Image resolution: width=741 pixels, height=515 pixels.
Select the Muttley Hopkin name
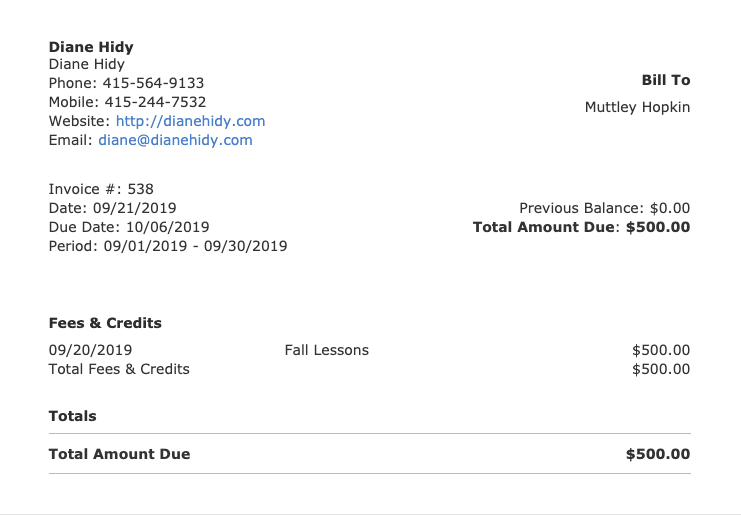(638, 107)
